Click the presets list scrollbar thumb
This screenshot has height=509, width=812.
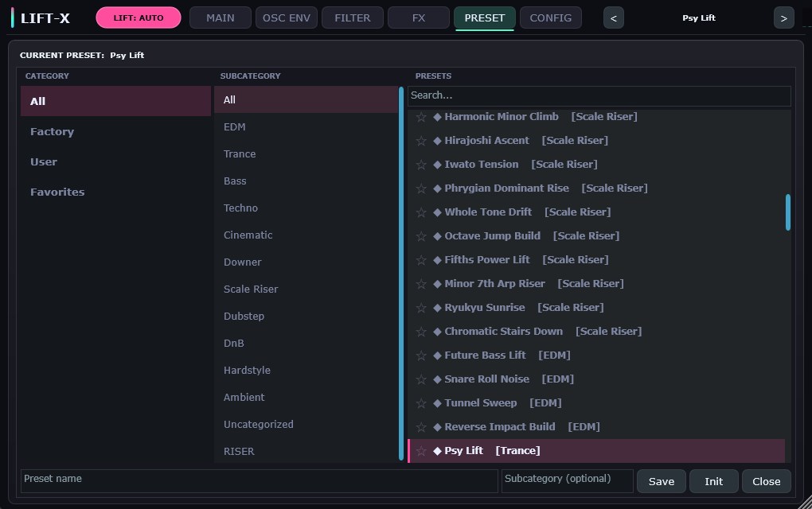(787, 212)
